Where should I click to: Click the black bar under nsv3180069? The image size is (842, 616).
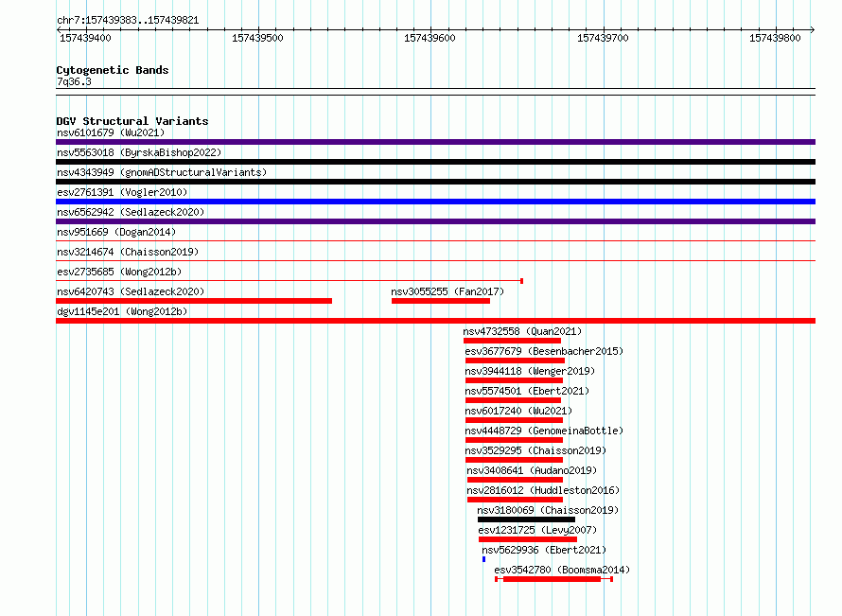(x=526, y=519)
